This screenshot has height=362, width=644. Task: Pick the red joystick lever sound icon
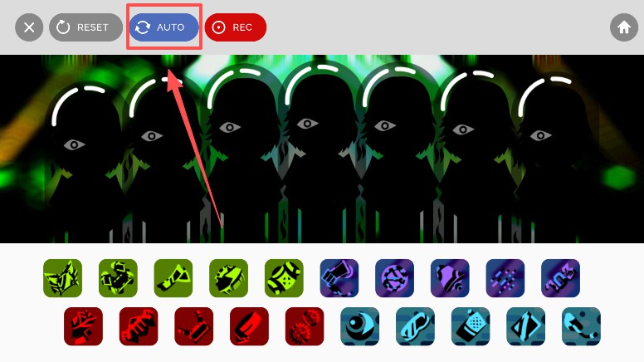[194, 326]
